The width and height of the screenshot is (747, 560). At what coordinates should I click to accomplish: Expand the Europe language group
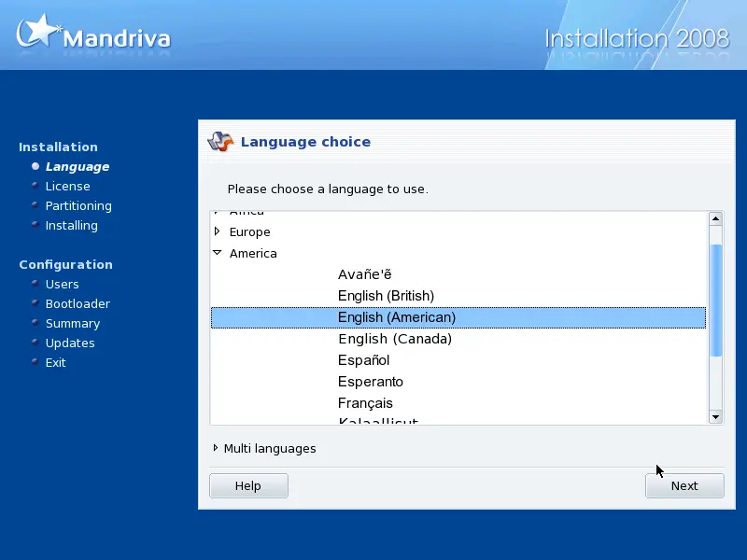pyautogui.click(x=218, y=231)
